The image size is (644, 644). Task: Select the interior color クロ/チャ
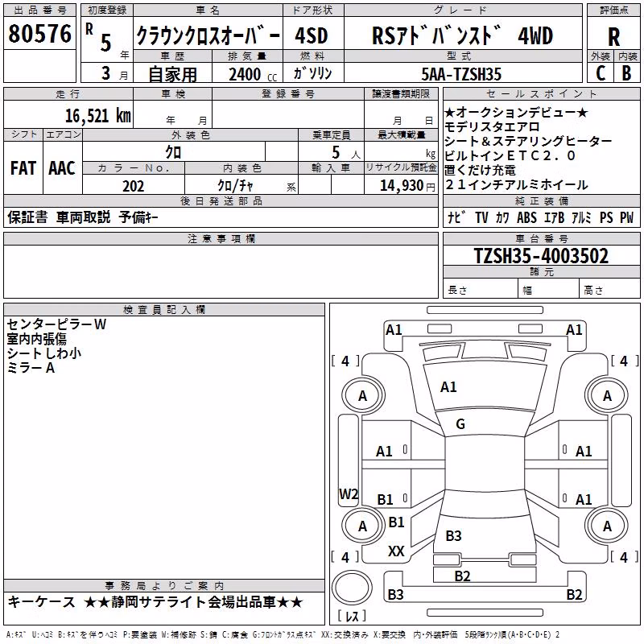235,186
